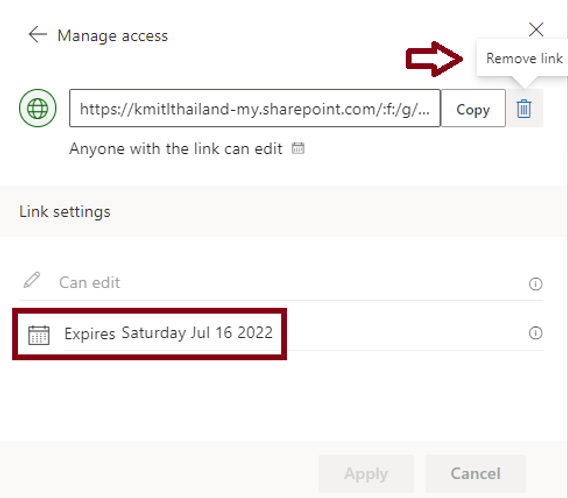Click 'Anyone with the link can edit' text

click(176, 149)
